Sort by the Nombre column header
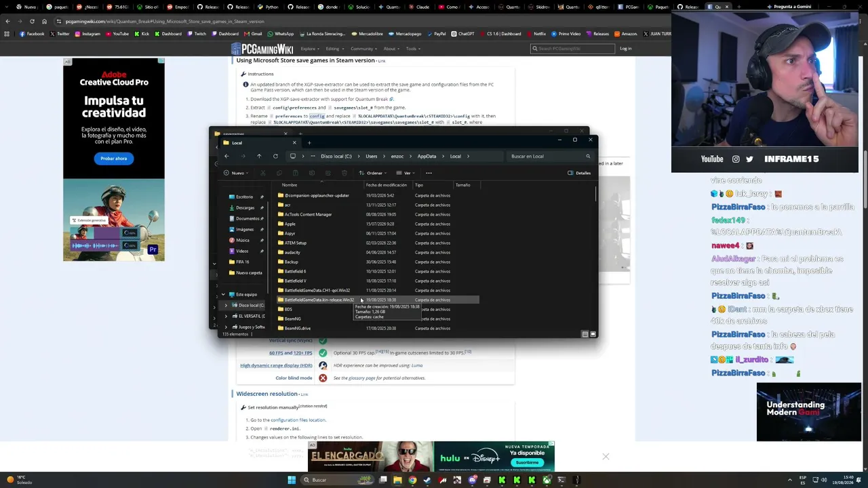This screenshot has width=868, height=488. 290,185
